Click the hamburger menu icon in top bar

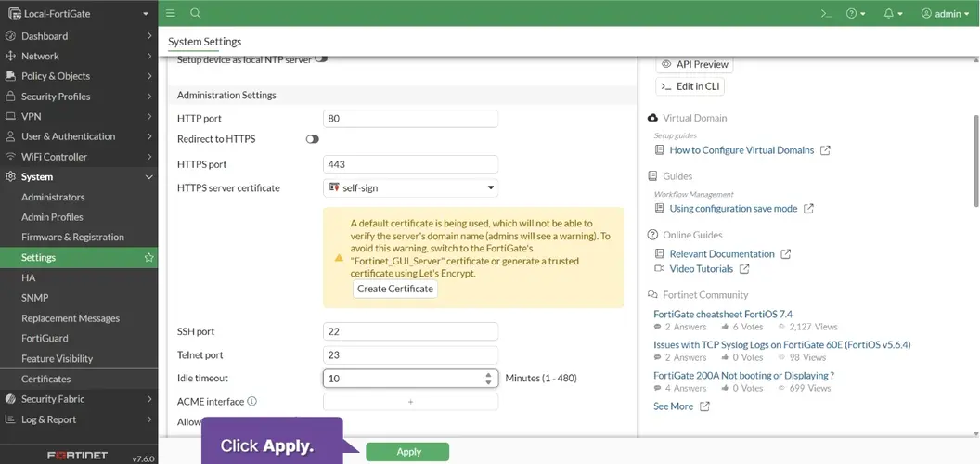(171, 13)
